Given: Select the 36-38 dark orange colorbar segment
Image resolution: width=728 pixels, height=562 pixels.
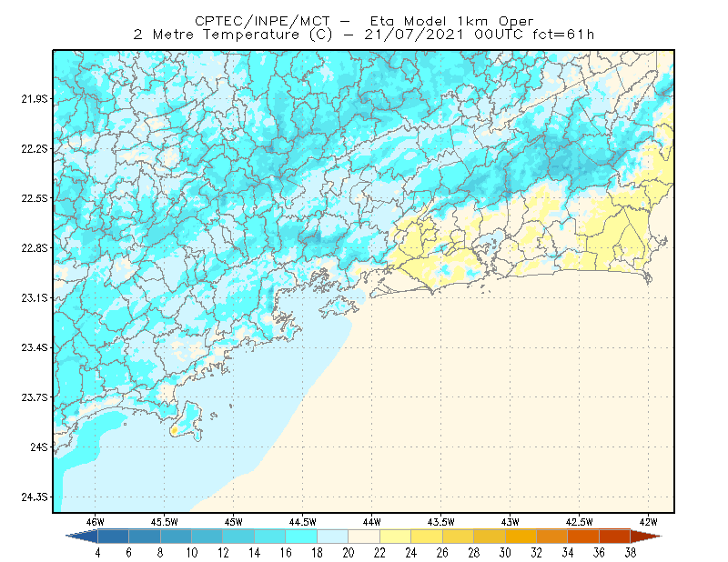Looking at the screenshot, I should [x=615, y=537].
